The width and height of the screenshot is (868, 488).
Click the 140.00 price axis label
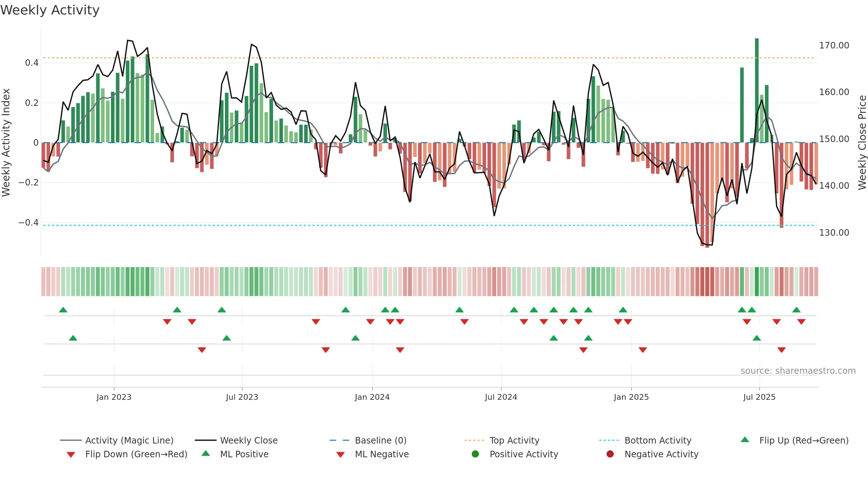coord(834,185)
